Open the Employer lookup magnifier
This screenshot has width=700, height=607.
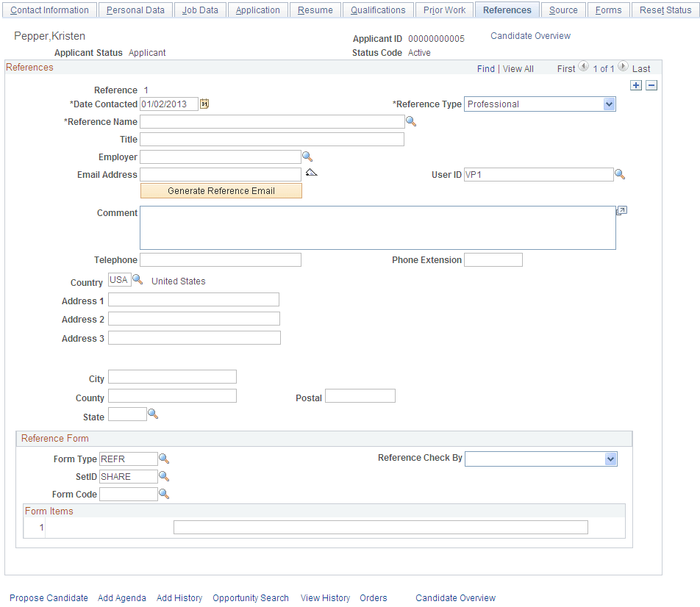tap(307, 156)
